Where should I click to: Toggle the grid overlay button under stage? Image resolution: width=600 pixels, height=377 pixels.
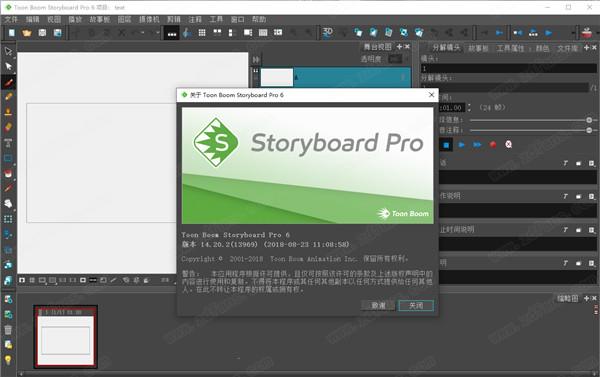point(32,280)
